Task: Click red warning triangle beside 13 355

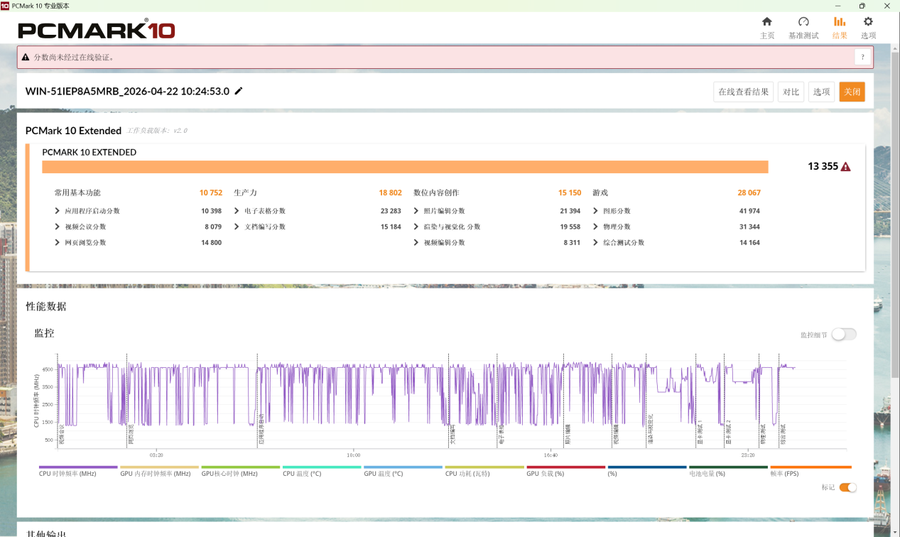Action: [x=845, y=167]
